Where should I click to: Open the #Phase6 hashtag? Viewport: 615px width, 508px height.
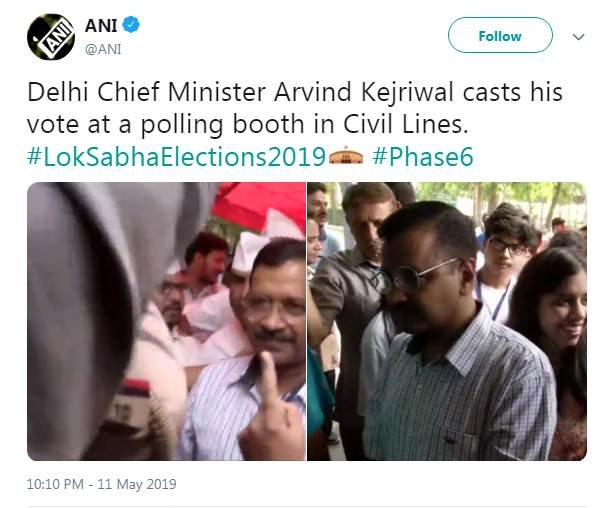422,157
